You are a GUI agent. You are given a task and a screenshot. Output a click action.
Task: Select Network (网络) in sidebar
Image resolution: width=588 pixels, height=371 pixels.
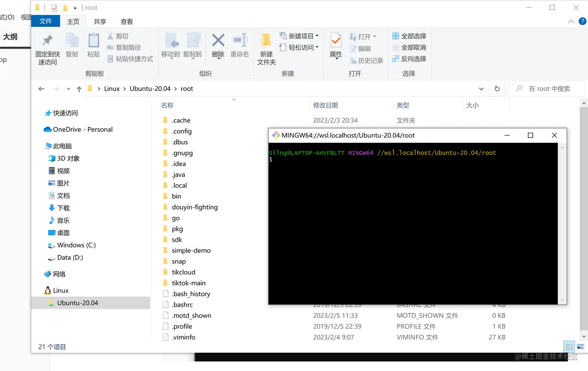click(x=55, y=274)
